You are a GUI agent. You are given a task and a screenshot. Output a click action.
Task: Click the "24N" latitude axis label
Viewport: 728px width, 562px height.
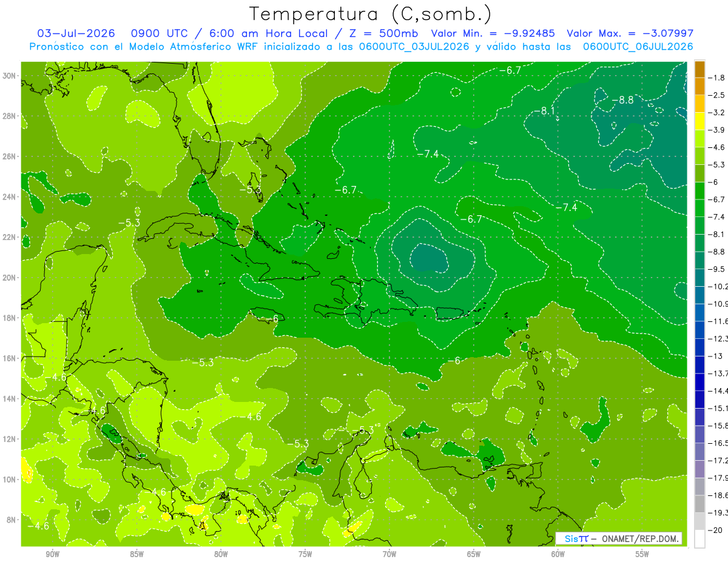click(x=10, y=196)
